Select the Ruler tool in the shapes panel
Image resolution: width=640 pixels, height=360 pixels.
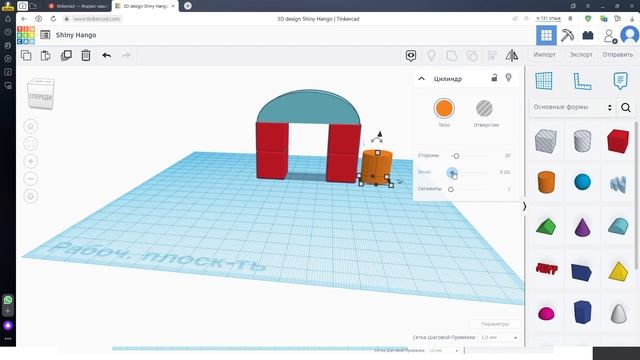coord(582,81)
